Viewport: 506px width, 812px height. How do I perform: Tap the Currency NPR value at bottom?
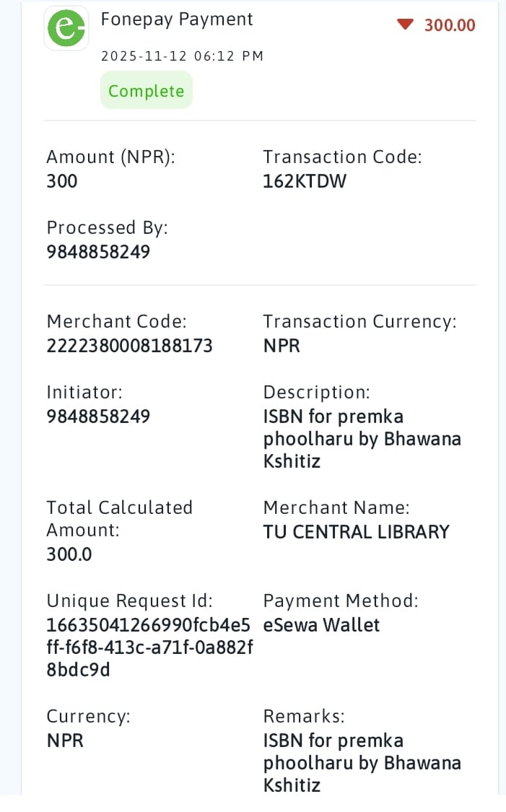tap(65, 741)
